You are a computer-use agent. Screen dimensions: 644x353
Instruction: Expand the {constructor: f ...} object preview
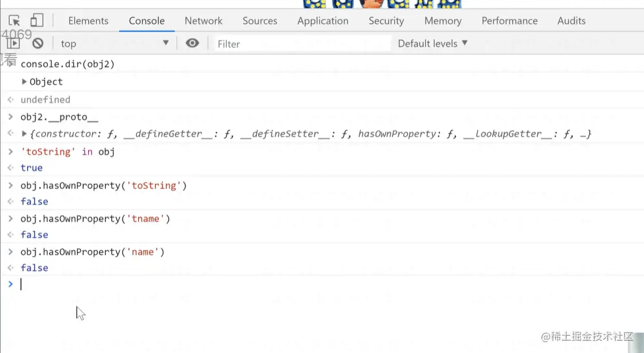pyautogui.click(x=24, y=134)
